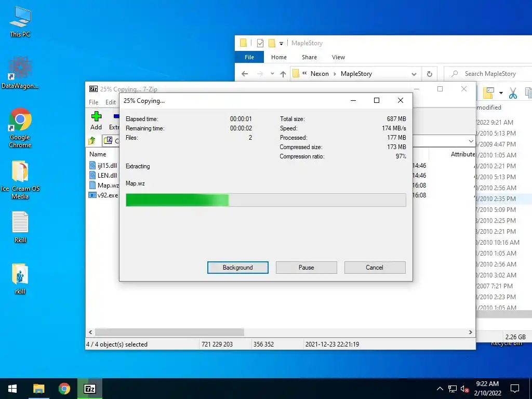Open the Rkill text document icon
Image resolution: width=532 pixels, height=399 pixels.
click(20, 227)
